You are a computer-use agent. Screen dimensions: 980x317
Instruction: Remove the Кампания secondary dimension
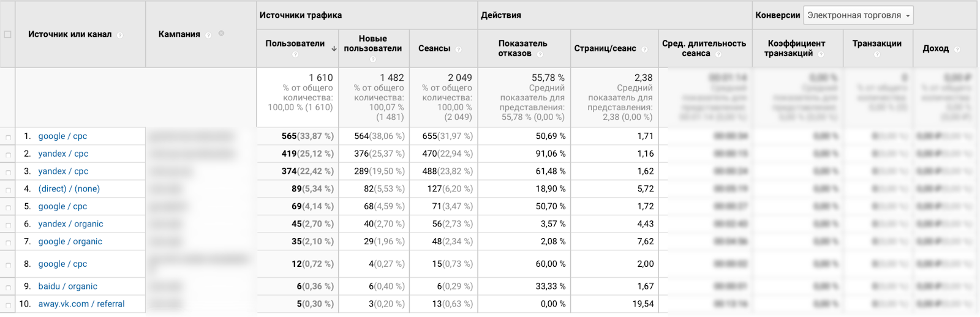click(x=221, y=34)
